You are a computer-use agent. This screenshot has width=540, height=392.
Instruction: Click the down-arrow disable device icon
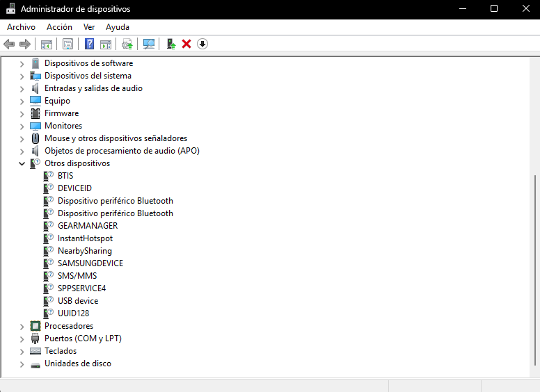202,44
